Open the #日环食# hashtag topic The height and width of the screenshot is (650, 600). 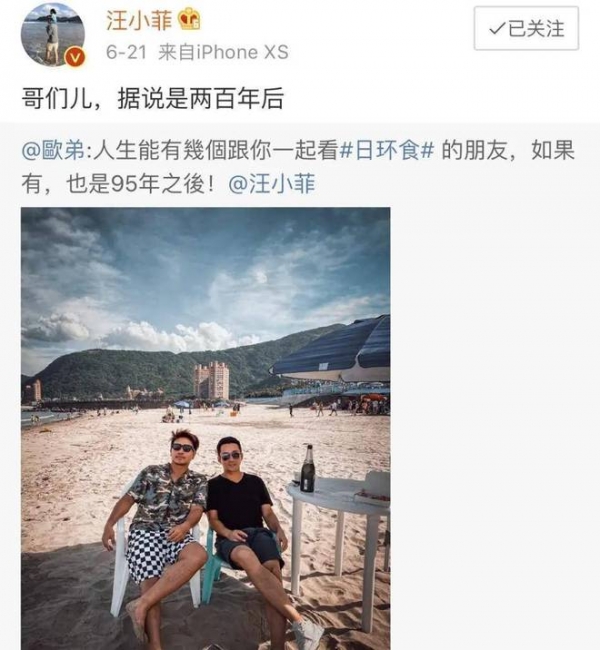[x=386, y=150]
